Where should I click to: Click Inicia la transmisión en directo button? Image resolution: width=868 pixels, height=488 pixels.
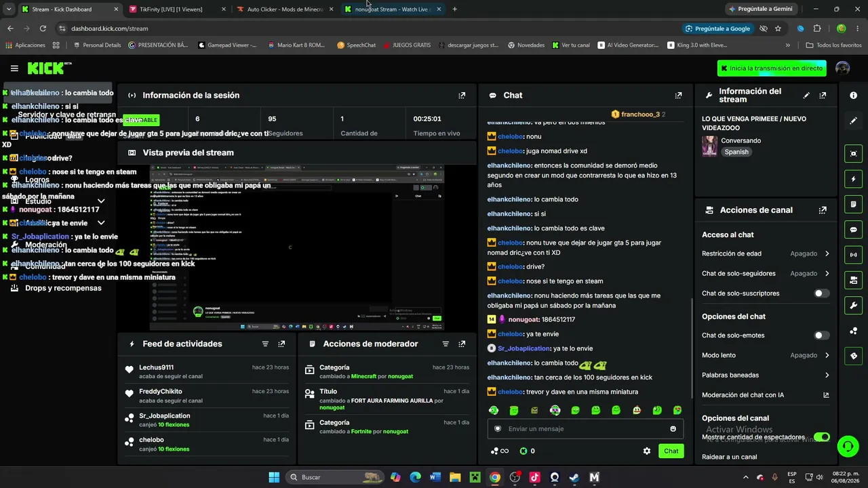(x=772, y=68)
